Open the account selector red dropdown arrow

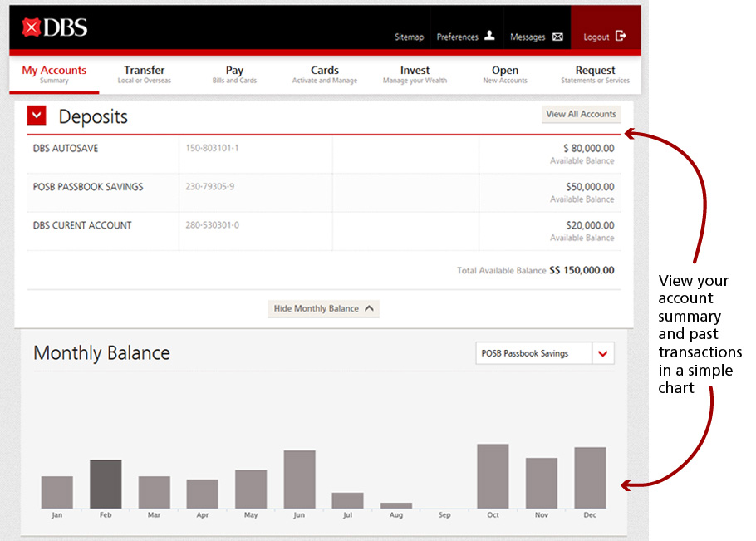coord(603,353)
